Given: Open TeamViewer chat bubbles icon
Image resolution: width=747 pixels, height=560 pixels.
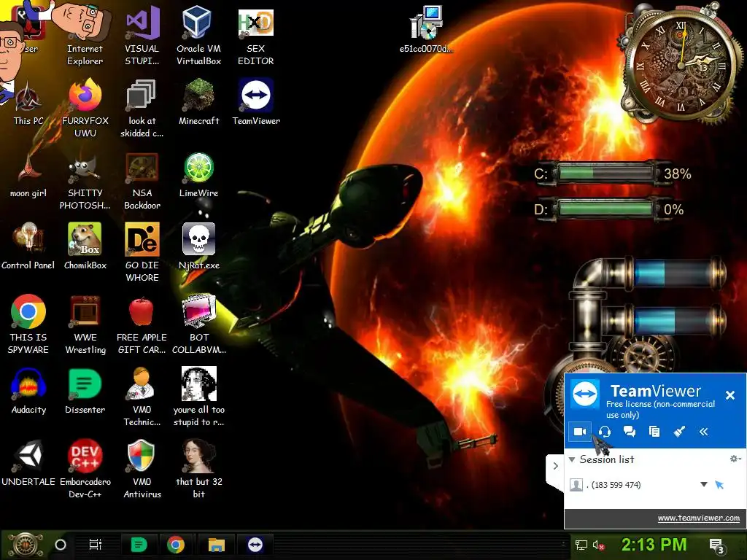Looking at the screenshot, I should pyautogui.click(x=630, y=432).
